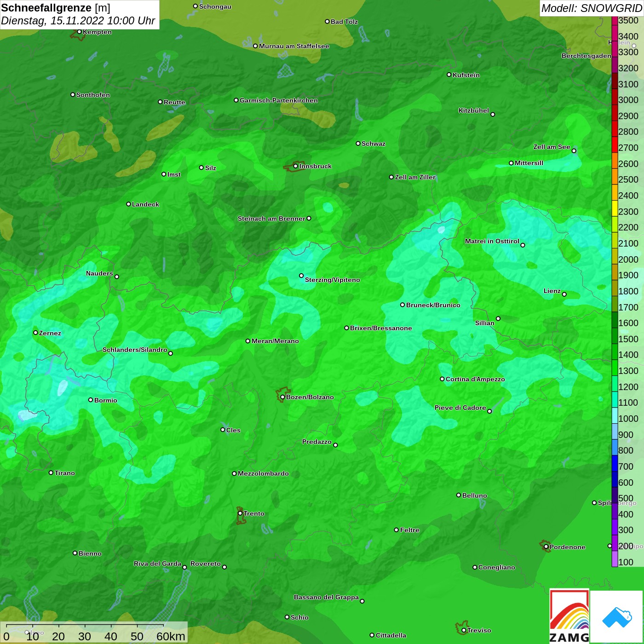Click the 1000 cyan legend color
Screen dimensions: 644x644
(x=615, y=415)
